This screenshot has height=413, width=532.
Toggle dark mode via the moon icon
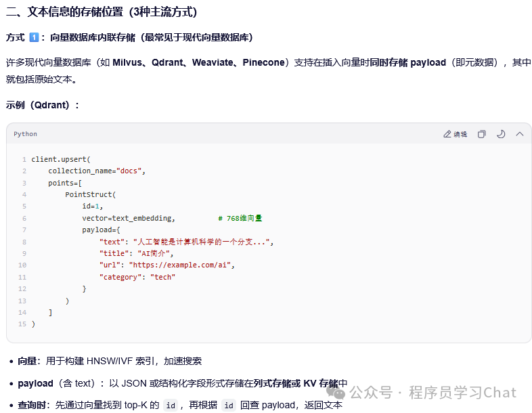pos(501,134)
